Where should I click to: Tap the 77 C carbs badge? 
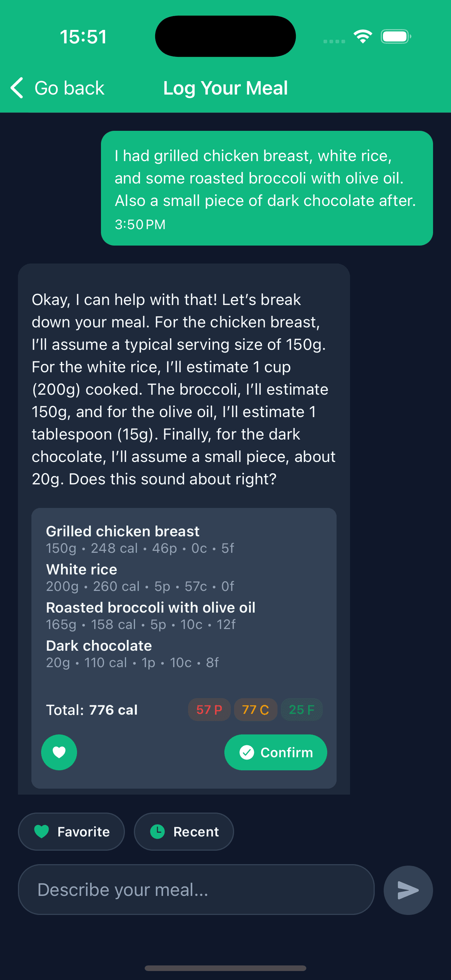pyautogui.click(x=255, y=709)
